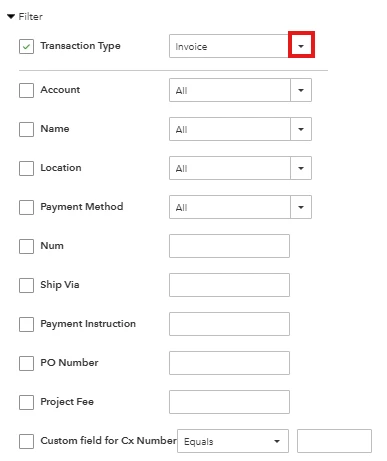The width and height of the screenshot is (387, 461).
Task: Enable the Project Fee checkbox
Action: (26, 402)
